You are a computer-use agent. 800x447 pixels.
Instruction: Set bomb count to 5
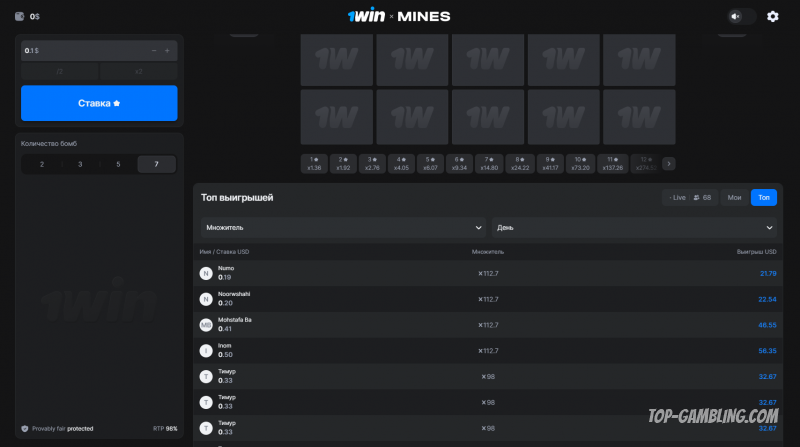coord(118,164)
